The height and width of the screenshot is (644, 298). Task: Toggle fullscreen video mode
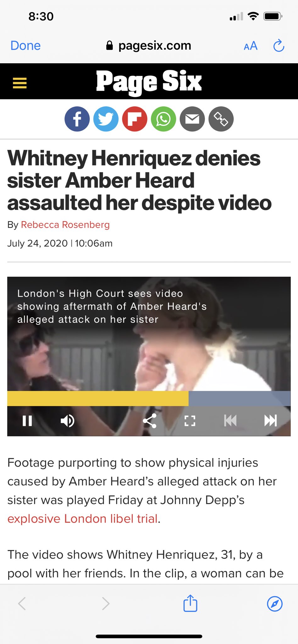click(190, 421)
